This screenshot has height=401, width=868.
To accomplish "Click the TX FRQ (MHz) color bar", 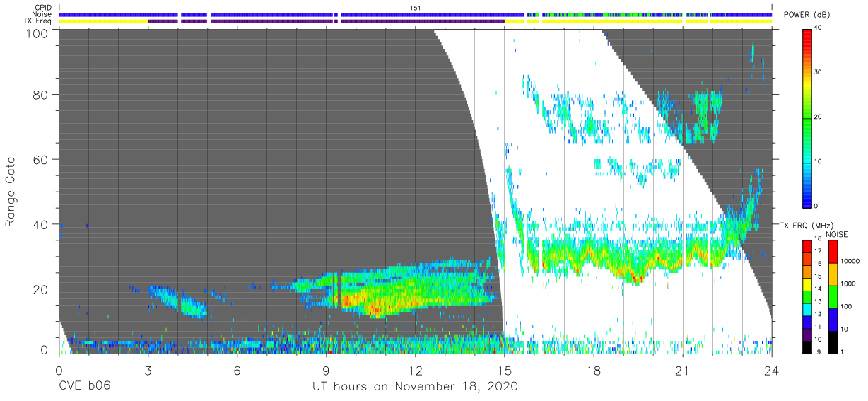I will (808, 296).
